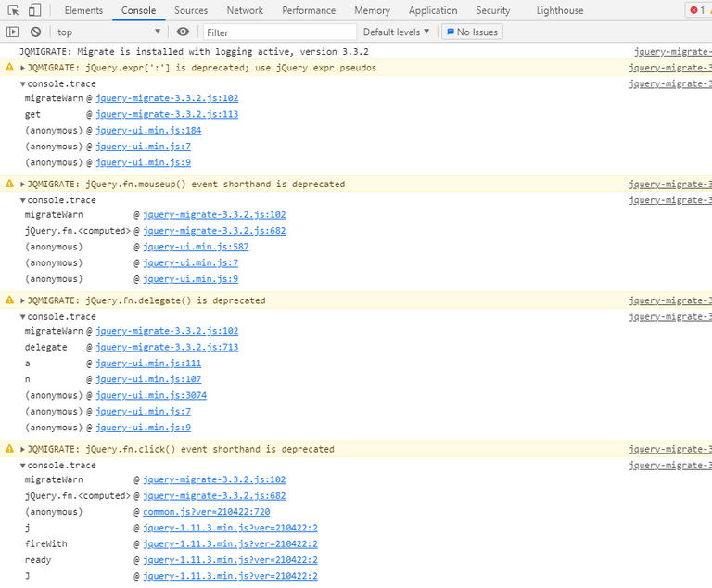Open the top context selector dropdown
Viewport: 712px width, 588px height.
pos(108,32)
